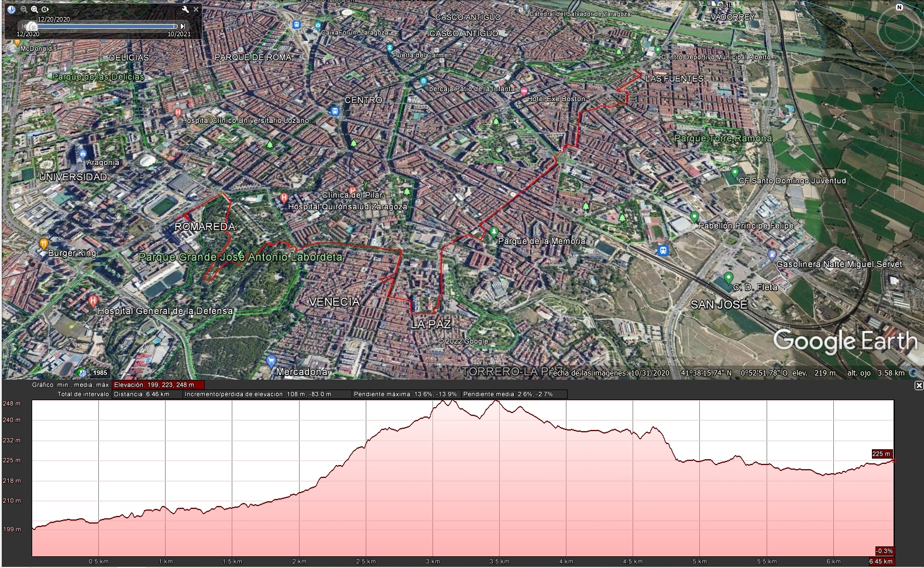Click Hospital General de la Defensa marker
Image resolution: width=924 pixels, height=568 pixels.
(92, 301)
